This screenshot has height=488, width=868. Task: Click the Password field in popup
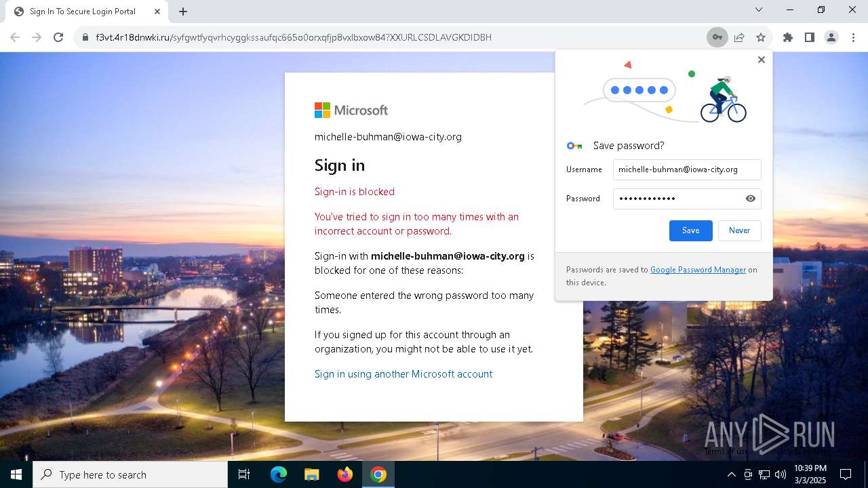click(x=687, y=199)
